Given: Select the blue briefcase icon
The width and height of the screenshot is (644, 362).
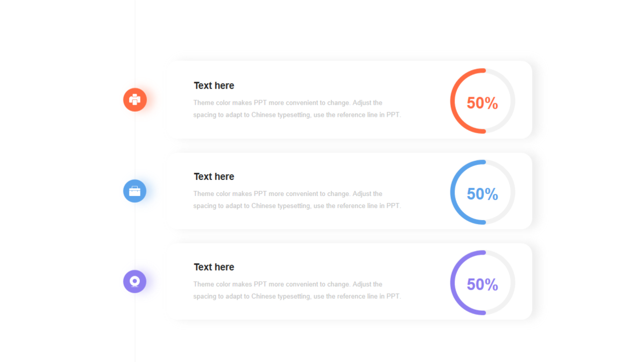Looking at the screenshot, I should point(135,191).
